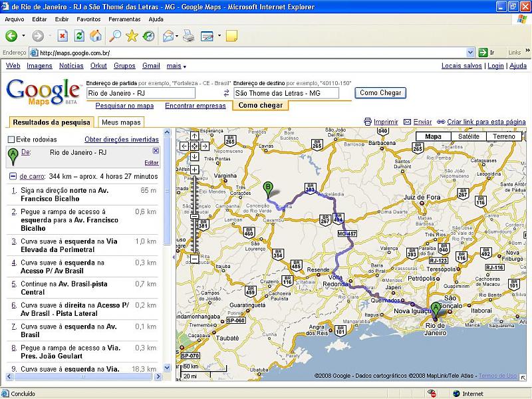Viewport: 532px width, 399px height.
Task: Open the Mail button dropdown arrow
Action: point(177,36)
